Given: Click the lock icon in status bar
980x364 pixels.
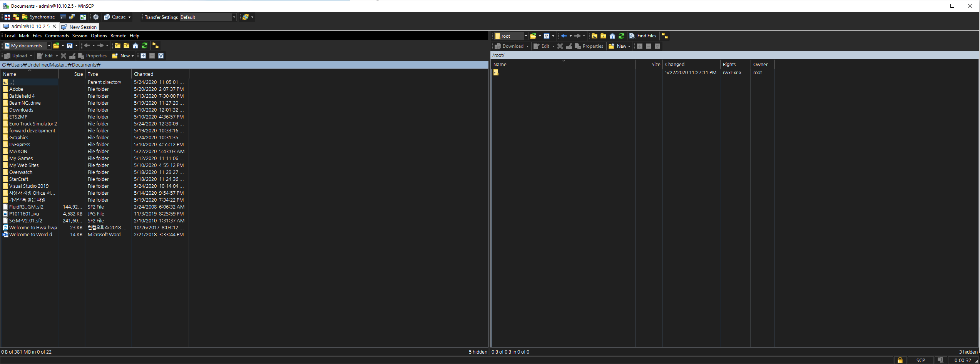Looking at the screenshot, I should (x=900, y=361).
